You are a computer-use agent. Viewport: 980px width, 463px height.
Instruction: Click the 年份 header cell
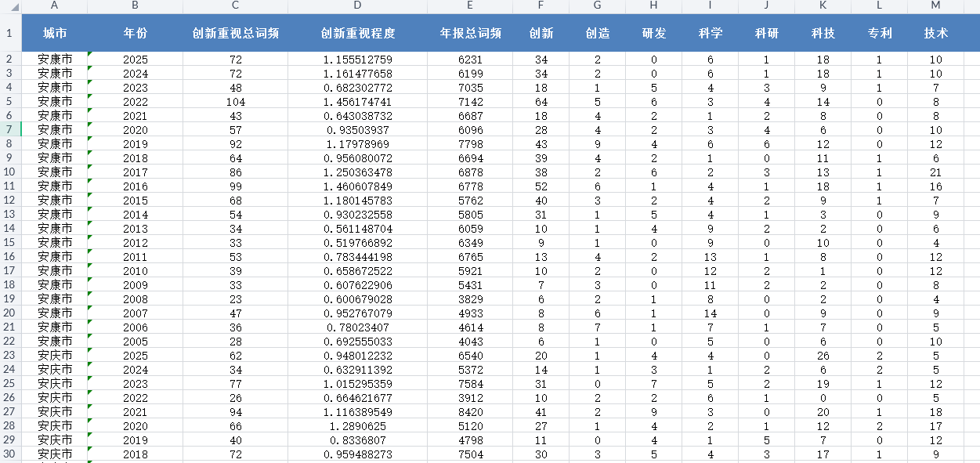click(x=135, y=33)
